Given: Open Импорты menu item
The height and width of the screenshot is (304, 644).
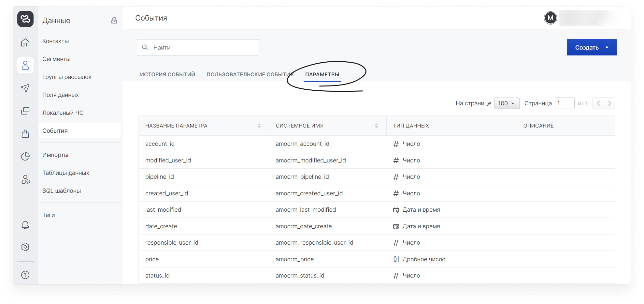Looking at the screenshot, I should pos(55,155).
